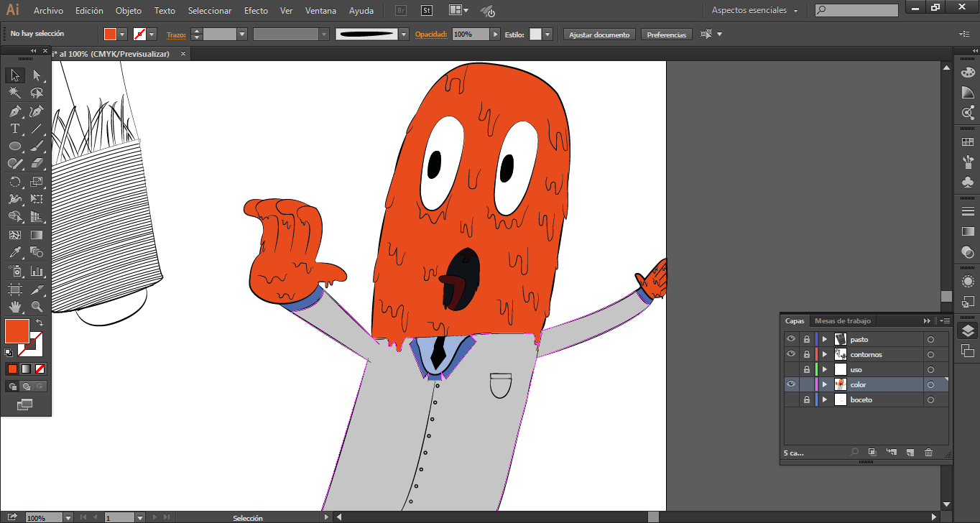Open the Opacidad dropdown arrow

click(495, 34)
